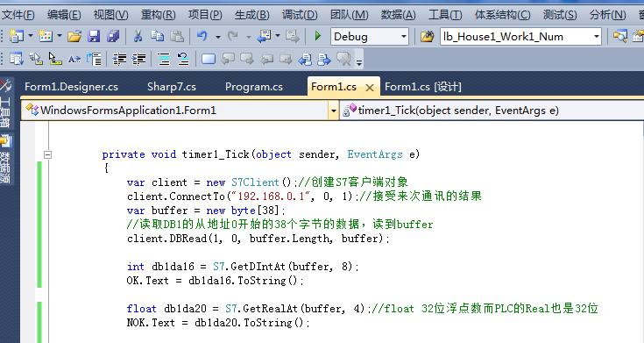Open the timer1_Tick member dropdown

click(x=492, y=111)
